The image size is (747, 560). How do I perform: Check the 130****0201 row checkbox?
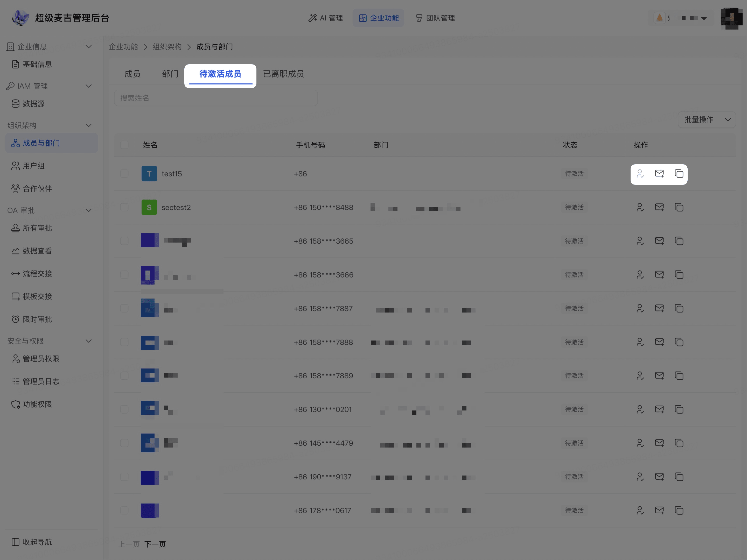pos(124,409)
